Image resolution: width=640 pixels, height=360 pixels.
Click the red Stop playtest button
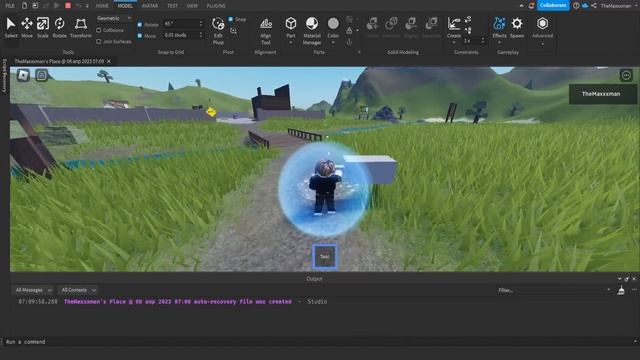(68, 6)
